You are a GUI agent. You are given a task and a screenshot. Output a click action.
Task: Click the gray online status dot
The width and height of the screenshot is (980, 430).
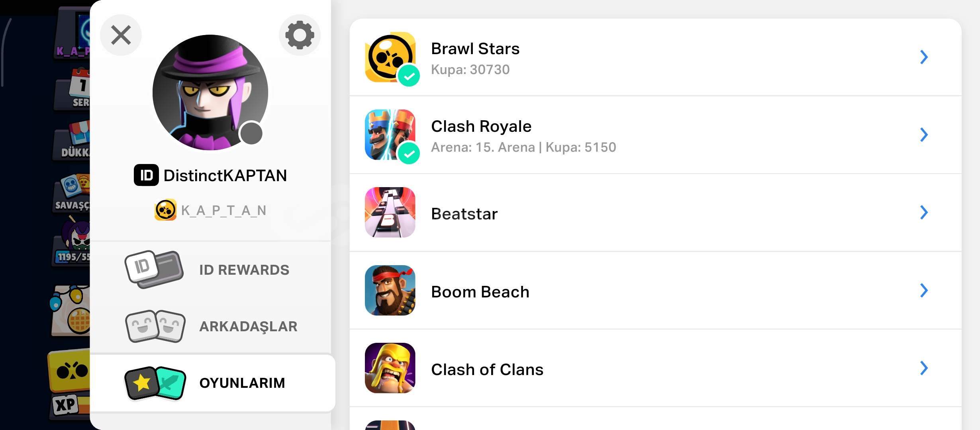point(251,133)
